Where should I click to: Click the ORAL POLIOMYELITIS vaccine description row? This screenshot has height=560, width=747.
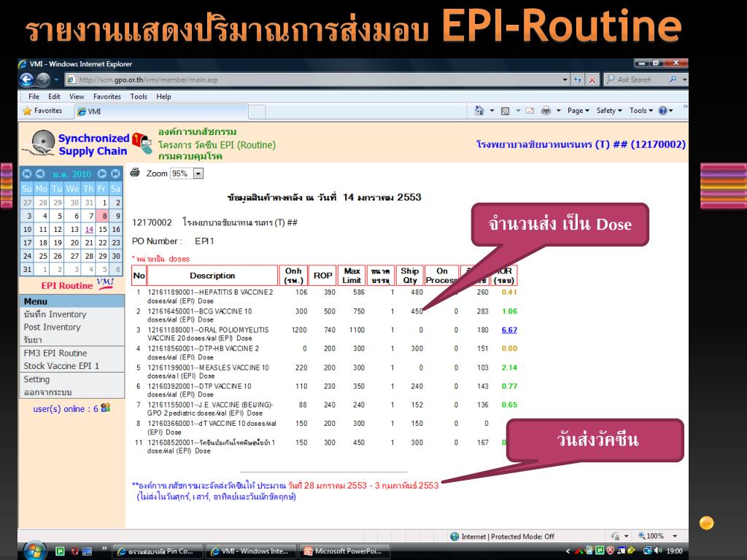click(208, 334)
